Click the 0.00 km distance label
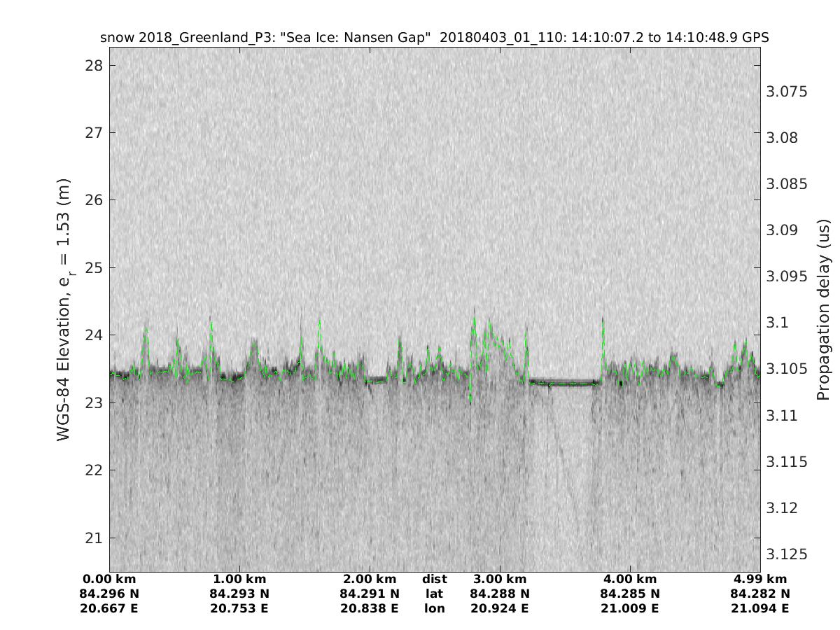The width and height of the screenshot is (840, 630). [110, 579]
